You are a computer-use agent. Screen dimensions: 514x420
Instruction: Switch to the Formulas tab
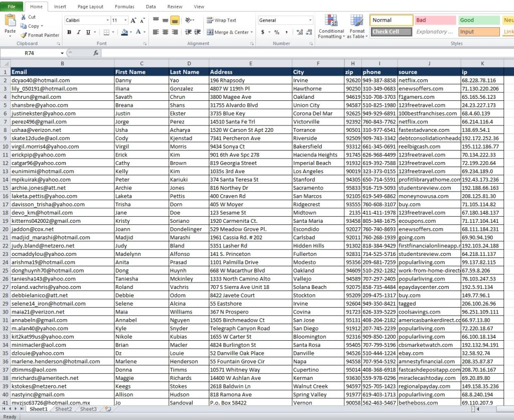point(124,7)
